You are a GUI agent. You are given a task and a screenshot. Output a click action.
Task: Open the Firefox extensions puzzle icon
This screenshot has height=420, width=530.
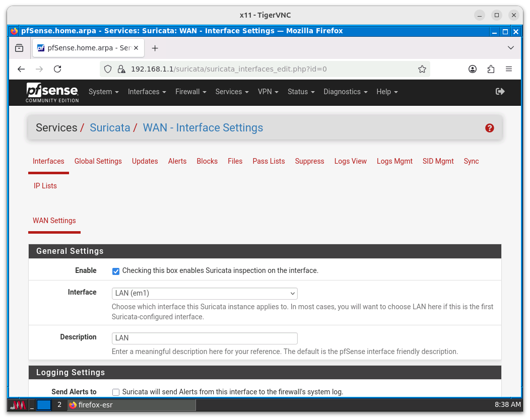(491, 69)
